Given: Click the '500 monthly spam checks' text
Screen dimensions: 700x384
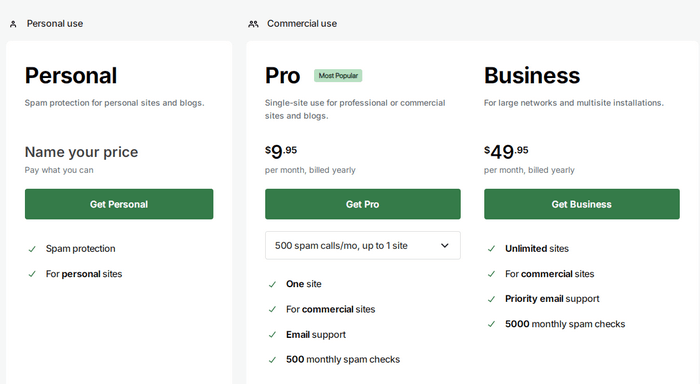Looking at the screenshot, I should pos(343,359).
